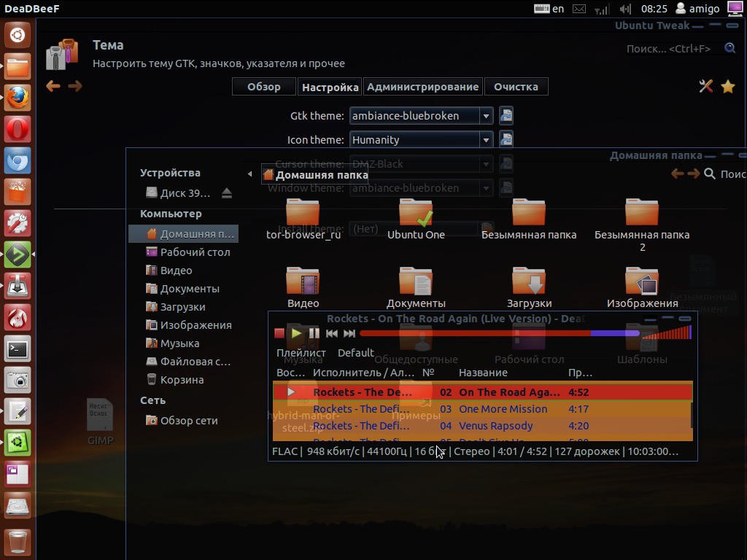Click the Ubuntu Tweak search field

click(673, 49)
